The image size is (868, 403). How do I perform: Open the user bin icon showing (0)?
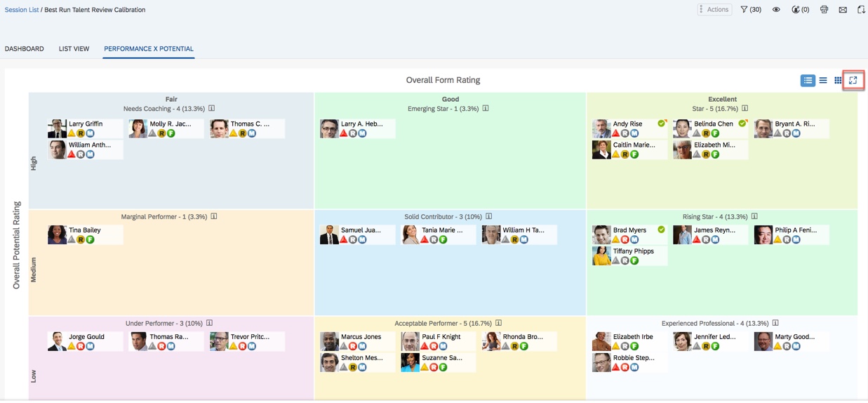(x=800, y=10)
